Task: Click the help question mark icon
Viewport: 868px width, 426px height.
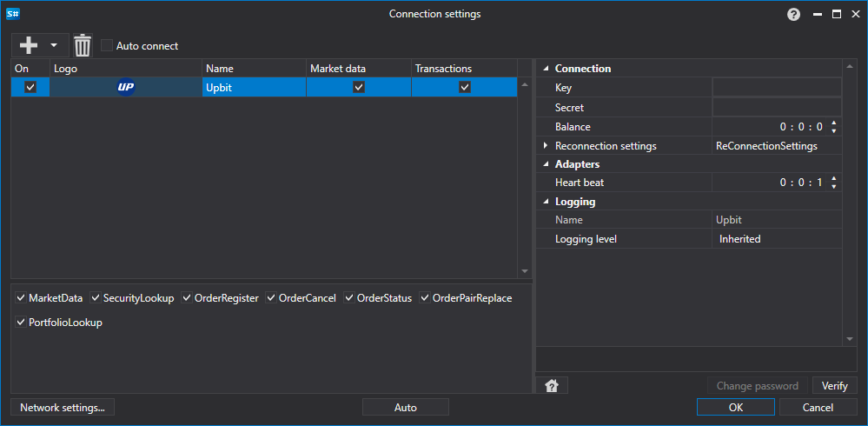Action: 793,15
